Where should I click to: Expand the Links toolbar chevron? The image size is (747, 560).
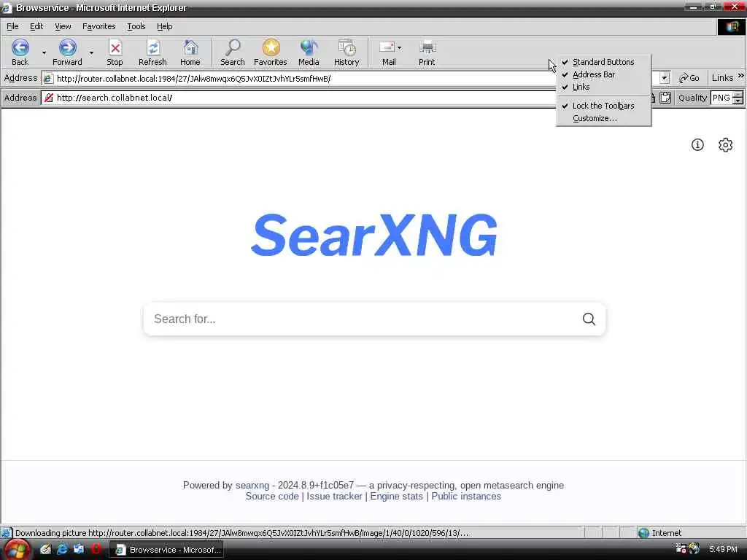coord(741,76)
